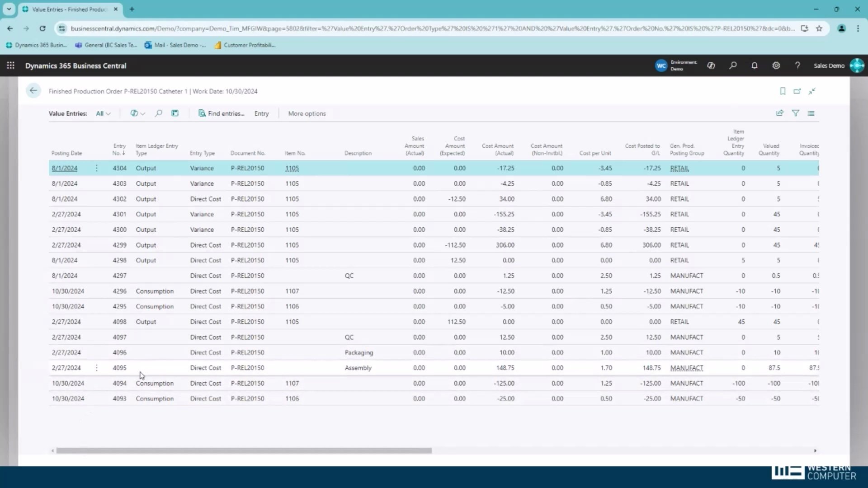Expand the row options menu on entry 4304
The image size is (868, 488).
tap(96, 168)
